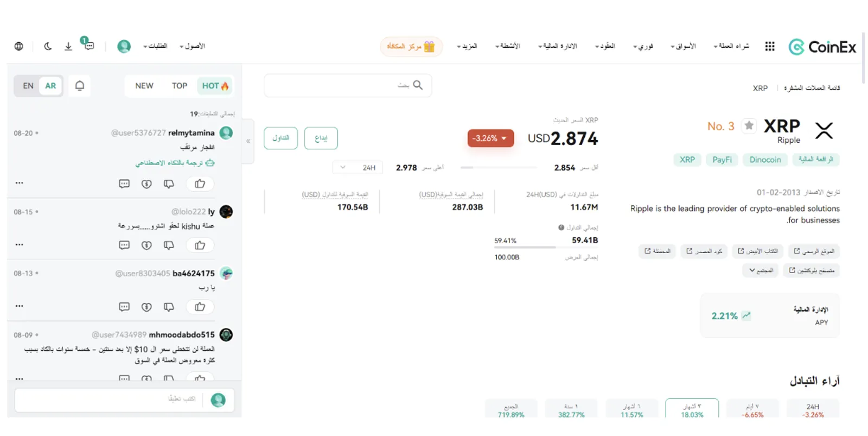Select the TOP comments tab
The width and height of the screenshot is (868, 436).
[180, 86]
